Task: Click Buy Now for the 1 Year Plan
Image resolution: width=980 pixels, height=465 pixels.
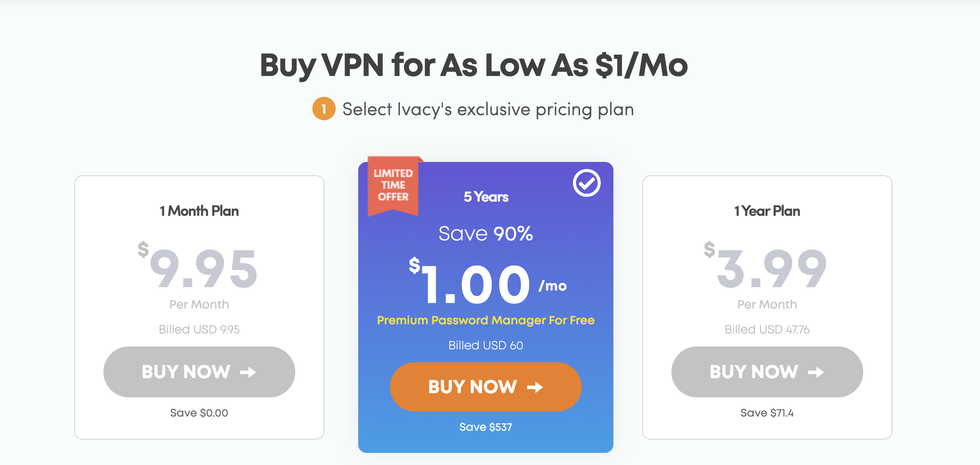Action: [766, 371]
